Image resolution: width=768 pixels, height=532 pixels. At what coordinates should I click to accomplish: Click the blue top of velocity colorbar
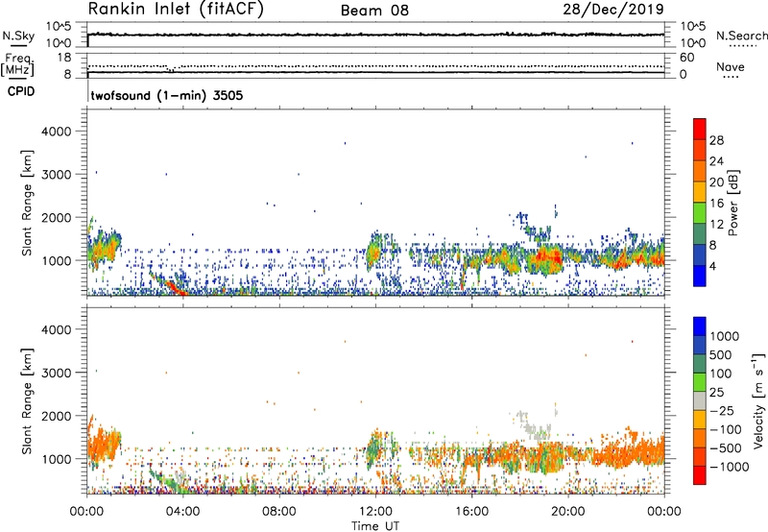click(x=700, y=326)
